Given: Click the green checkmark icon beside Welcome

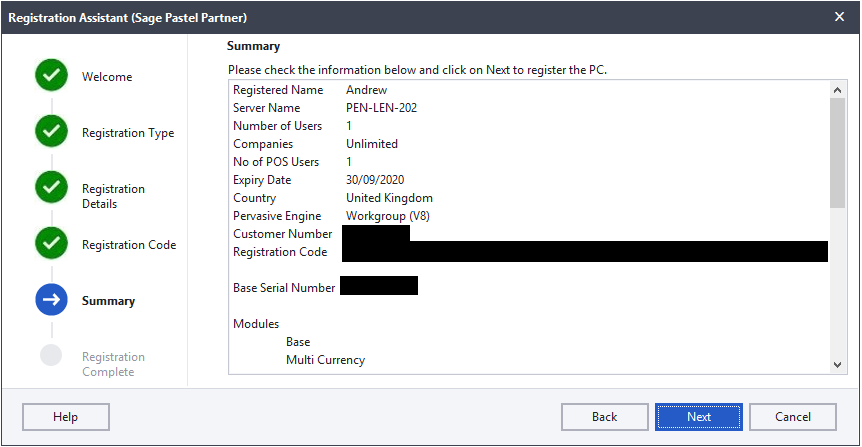Looking at the screenshot, I should point(52,75).
